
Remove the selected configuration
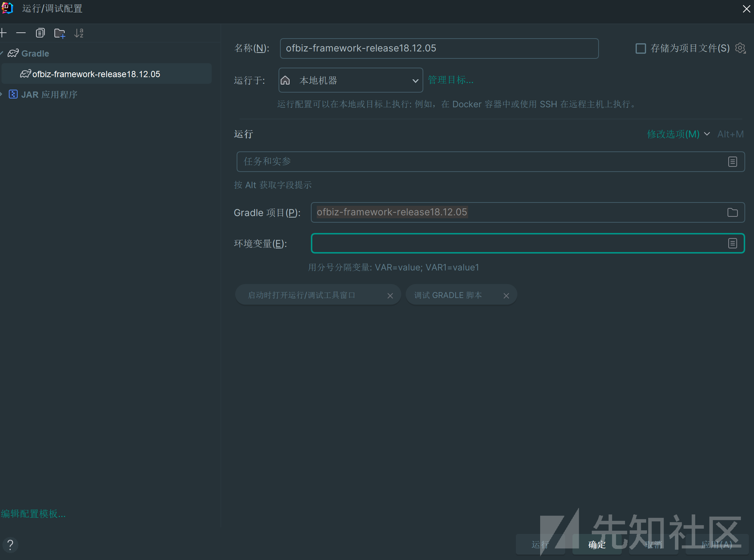tap(21, 33)
